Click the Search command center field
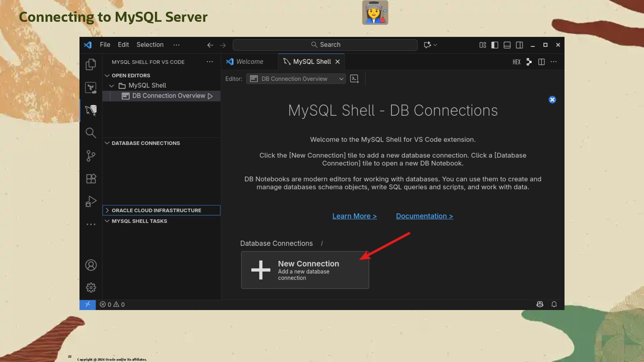644x362 pixels. [325, 45]
